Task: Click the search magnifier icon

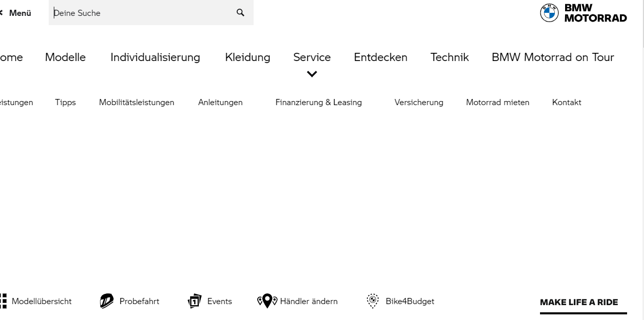Action: [x=240, y=13]
